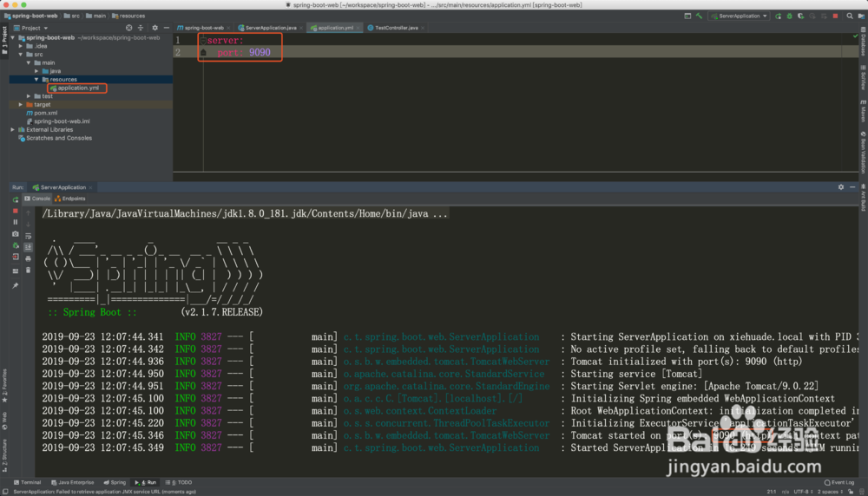Image resolution: width=868 pixels, height=496 pixels.
Task: Expand the .idea folder
Action: pos(21,47)
